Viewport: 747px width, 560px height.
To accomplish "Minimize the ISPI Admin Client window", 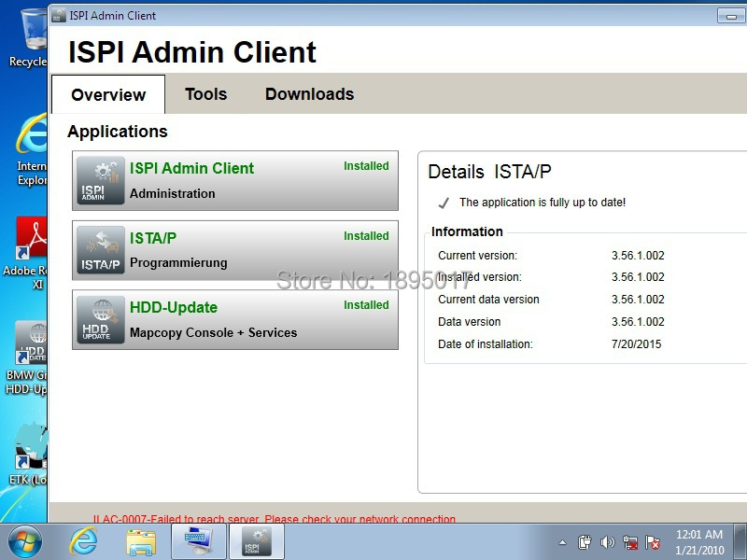I will [x=731, y=16].
